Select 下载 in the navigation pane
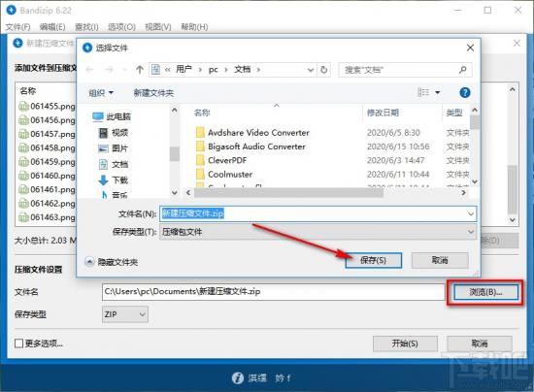This screenshot has height=392, width=534. 114,180
